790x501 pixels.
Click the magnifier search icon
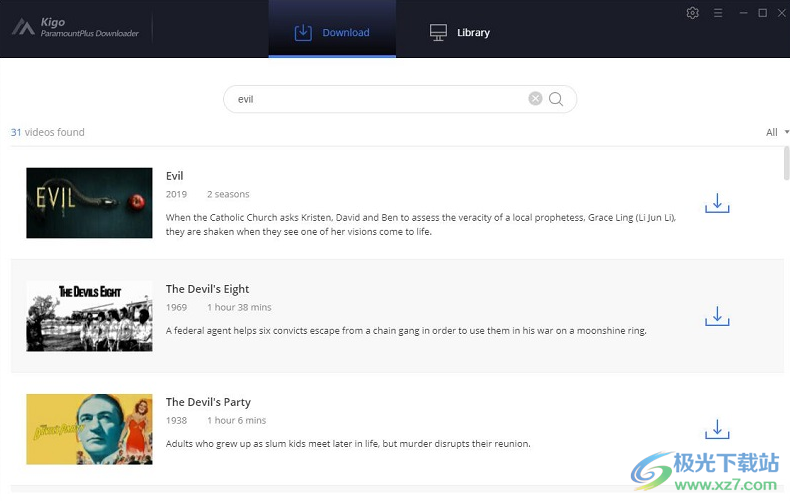(556, 99)
